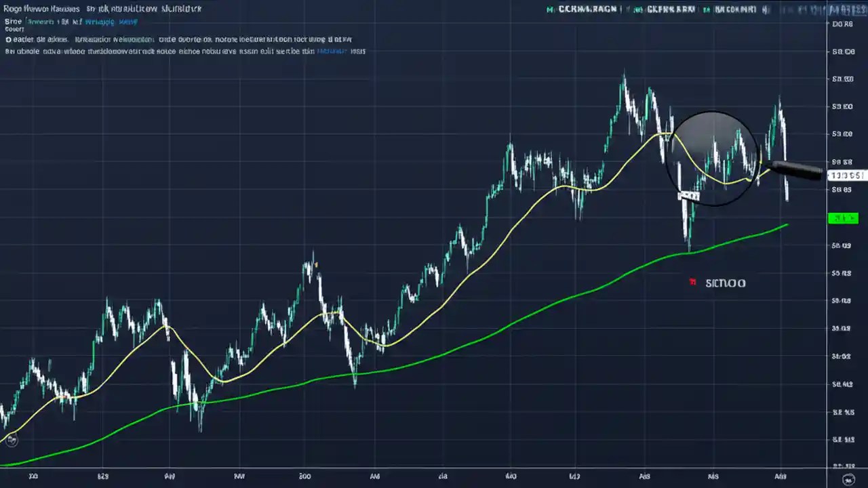868x488 pixels.
Task: Open the third indicator dropdown in the top toolbar
Action: (x=736, y=9)
